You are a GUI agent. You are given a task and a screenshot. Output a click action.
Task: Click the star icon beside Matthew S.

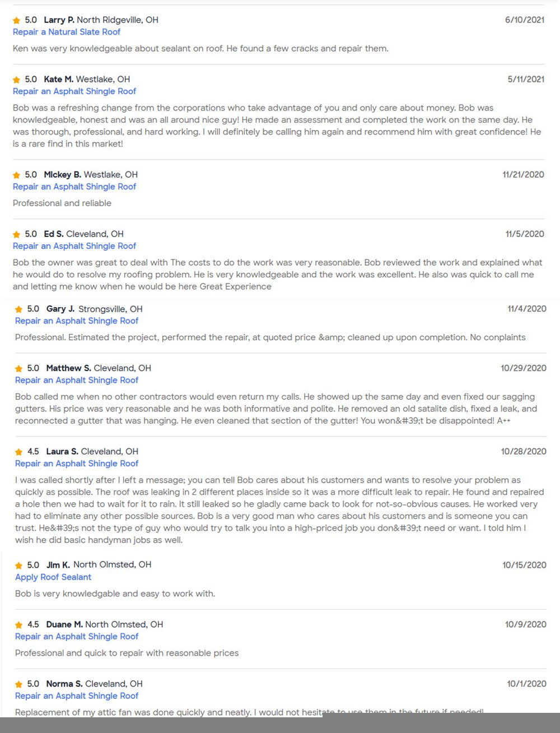click(19, 369)
